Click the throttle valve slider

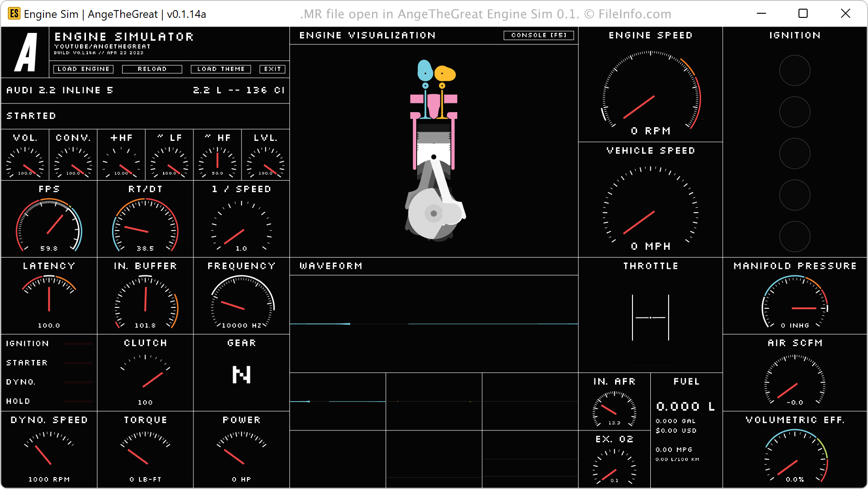pos(650,317)
